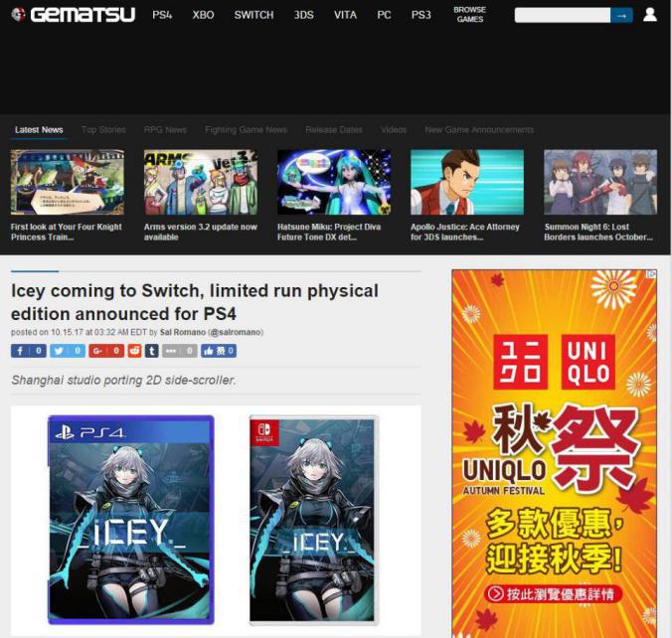Screen dimensions: 672x638
Task: Open 'Summon Night 6: Lost Borders' headline link
Action: point(598,232)
